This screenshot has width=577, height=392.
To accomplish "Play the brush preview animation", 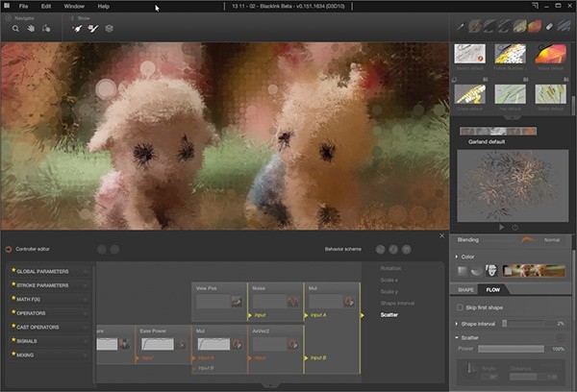I will 501,228.
